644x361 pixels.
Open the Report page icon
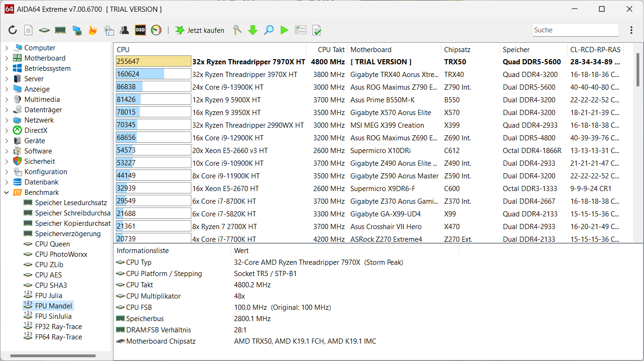pyautogui.click(x=29, y=30)
